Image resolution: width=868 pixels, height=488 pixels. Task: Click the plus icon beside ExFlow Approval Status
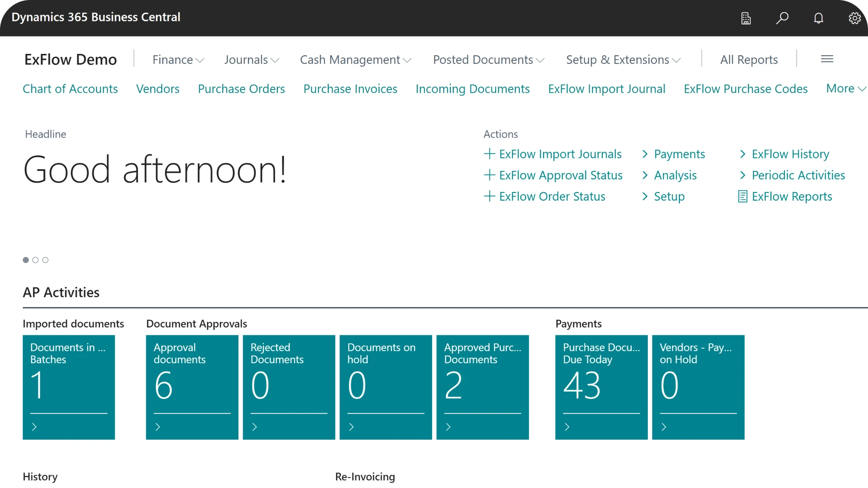[x=490, y=175]
